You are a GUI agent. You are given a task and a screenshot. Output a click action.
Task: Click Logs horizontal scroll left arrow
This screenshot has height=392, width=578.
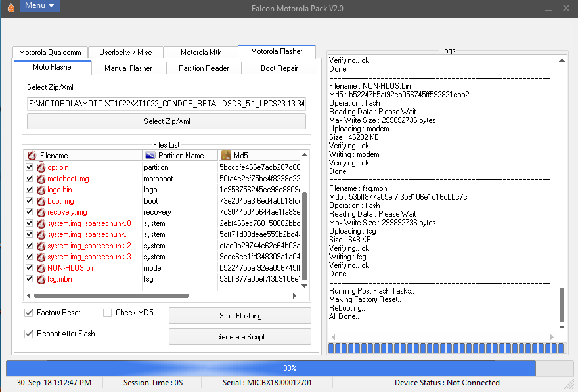(x=333, y=337)
